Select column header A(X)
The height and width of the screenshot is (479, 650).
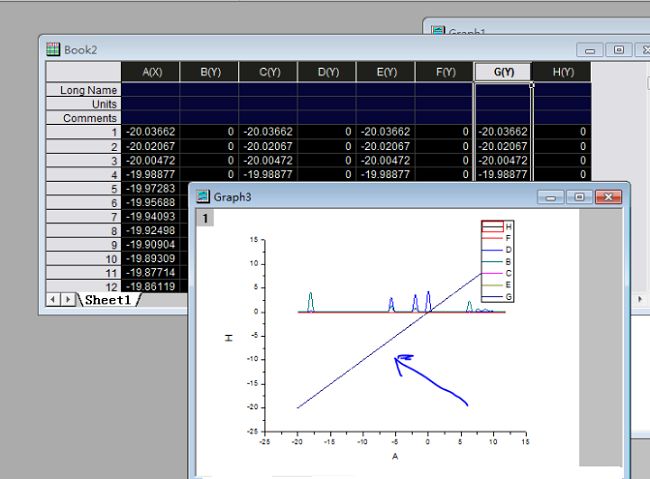[150, 72]
